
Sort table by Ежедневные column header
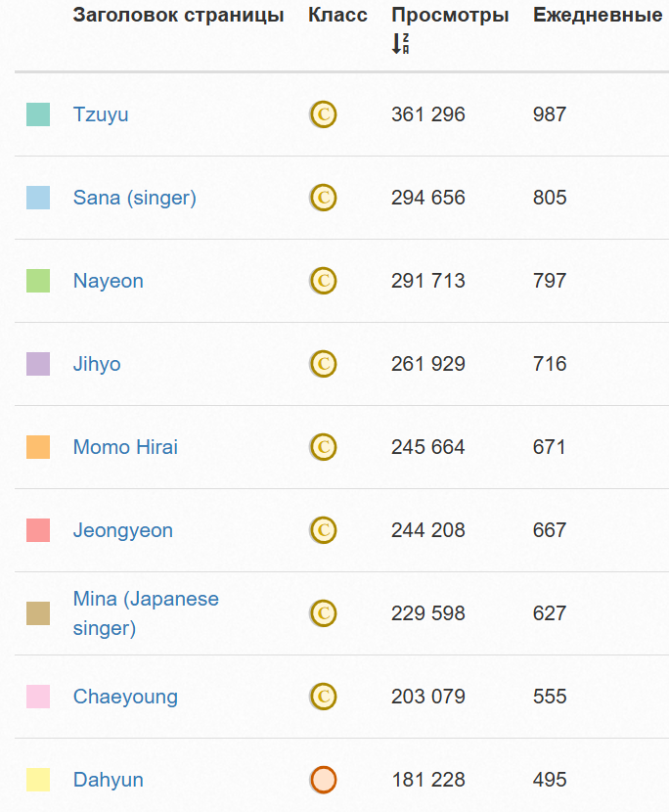(x=598, y=15)
